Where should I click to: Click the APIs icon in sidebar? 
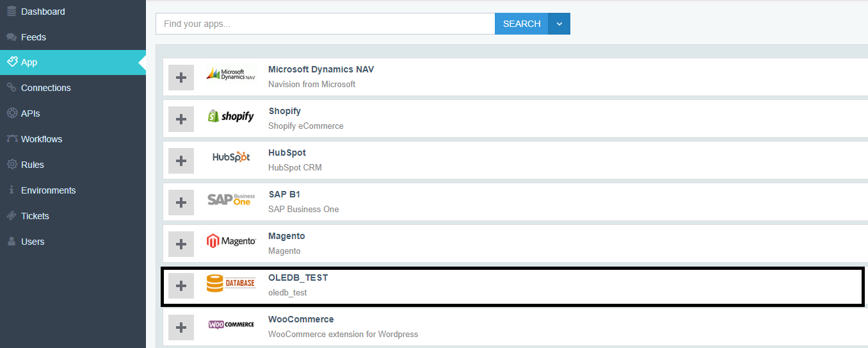point(12,113)
